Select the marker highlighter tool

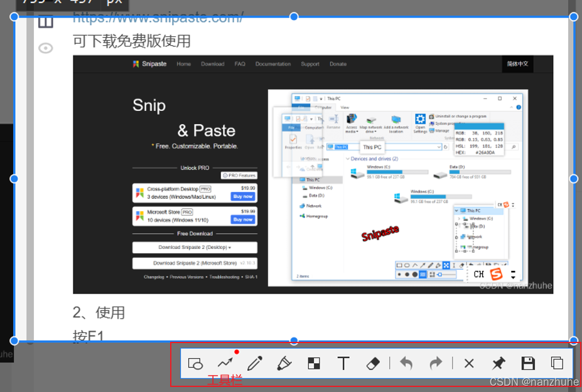pyautogui.click(x=284, y=363)
